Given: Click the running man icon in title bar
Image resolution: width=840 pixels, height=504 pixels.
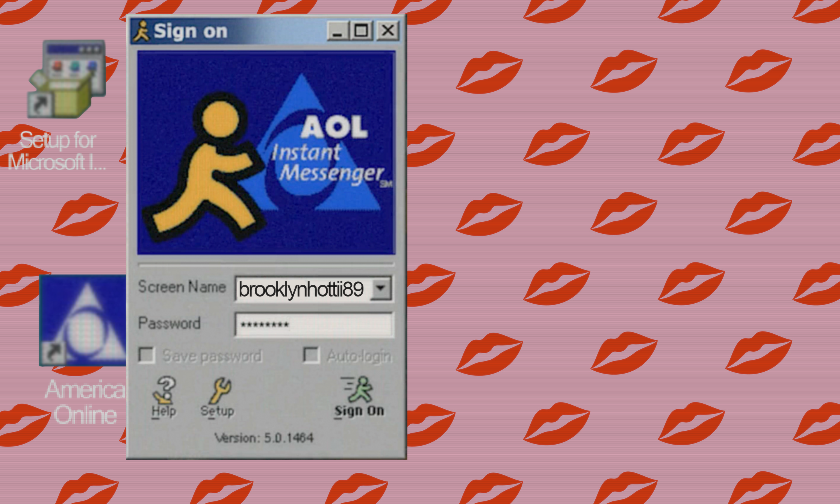Looking at the screenshot, I should [142, 31].
